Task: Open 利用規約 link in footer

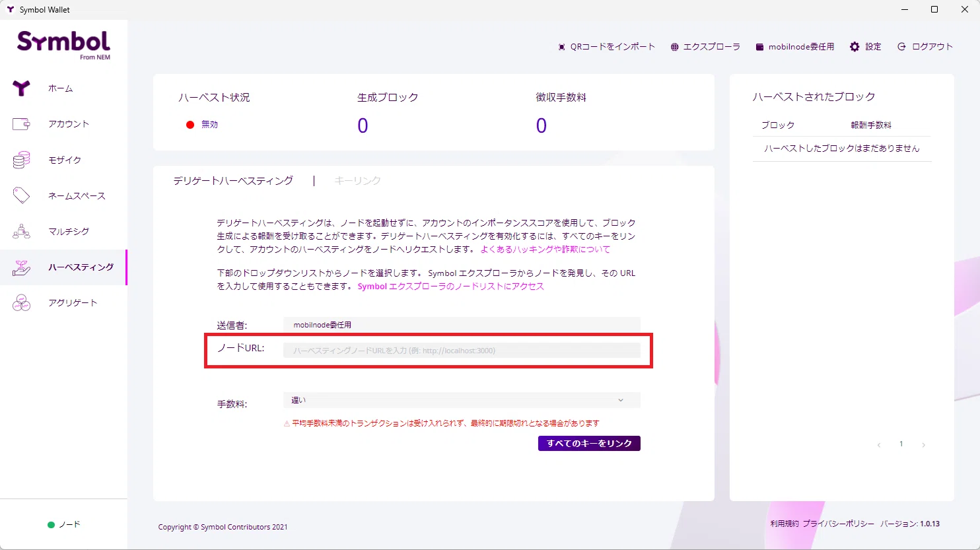Action: coord(785,524)
